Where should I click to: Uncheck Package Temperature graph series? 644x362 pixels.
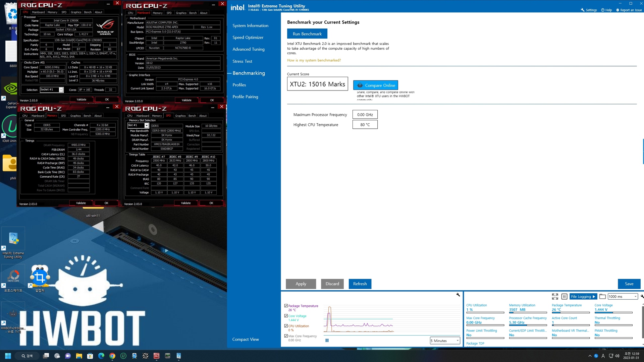click(286, 306)
